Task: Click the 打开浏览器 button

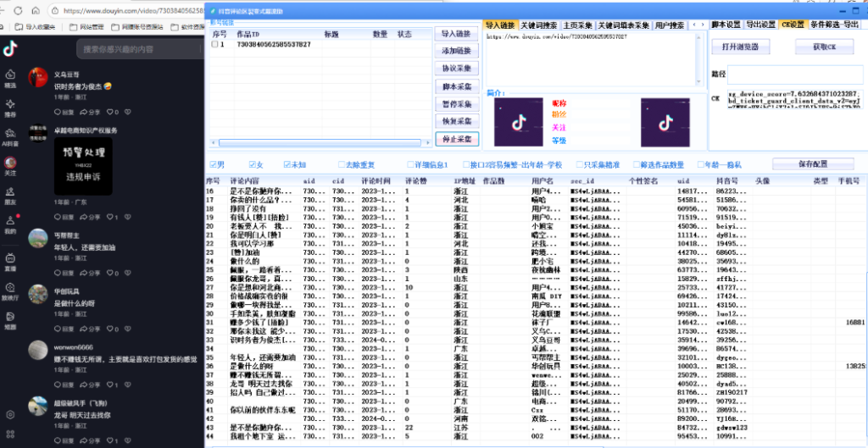Action: point(740,47)
